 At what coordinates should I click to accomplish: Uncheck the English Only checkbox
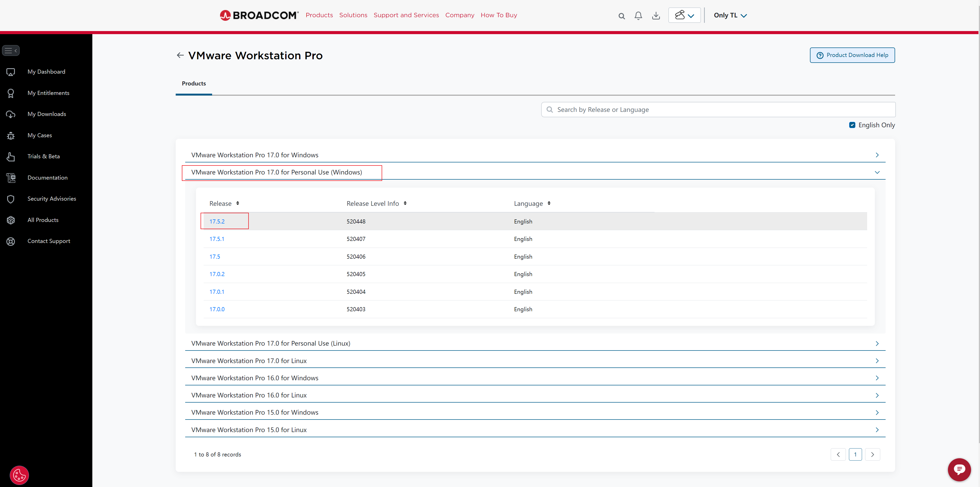point(852,125)
